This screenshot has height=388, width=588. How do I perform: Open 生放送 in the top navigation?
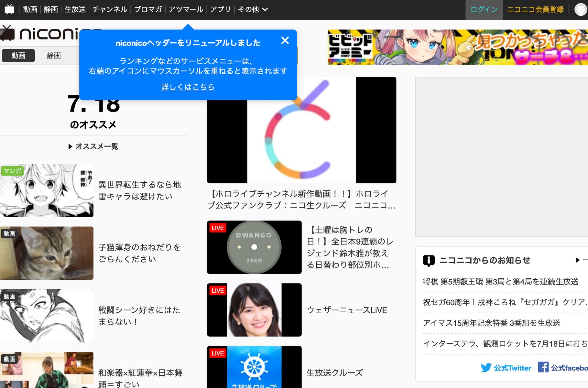pos(75,9)
